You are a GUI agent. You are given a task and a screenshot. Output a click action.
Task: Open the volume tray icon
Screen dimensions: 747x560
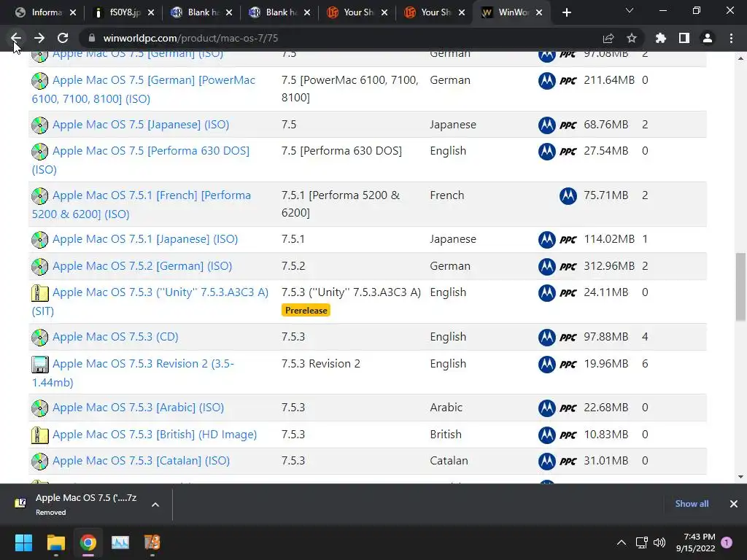[659, 542]
